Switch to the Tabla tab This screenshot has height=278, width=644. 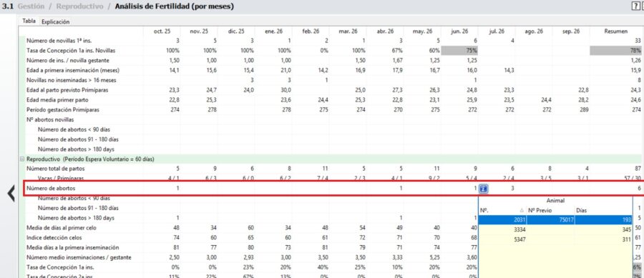pyautogui.click(x=29, y=21)
